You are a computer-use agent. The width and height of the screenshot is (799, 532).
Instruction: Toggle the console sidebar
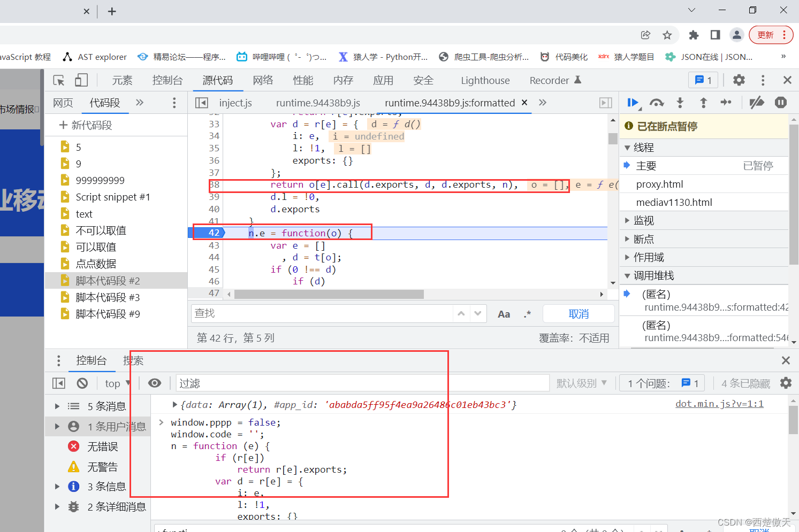(59, 383)
